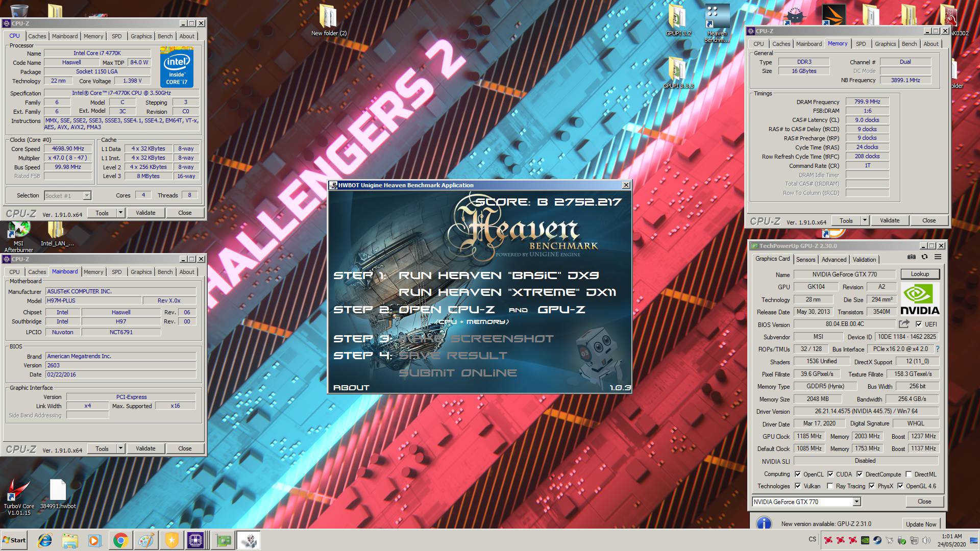Click Close button in GPU-Z window
980x551 pixels.
(924, 502)
